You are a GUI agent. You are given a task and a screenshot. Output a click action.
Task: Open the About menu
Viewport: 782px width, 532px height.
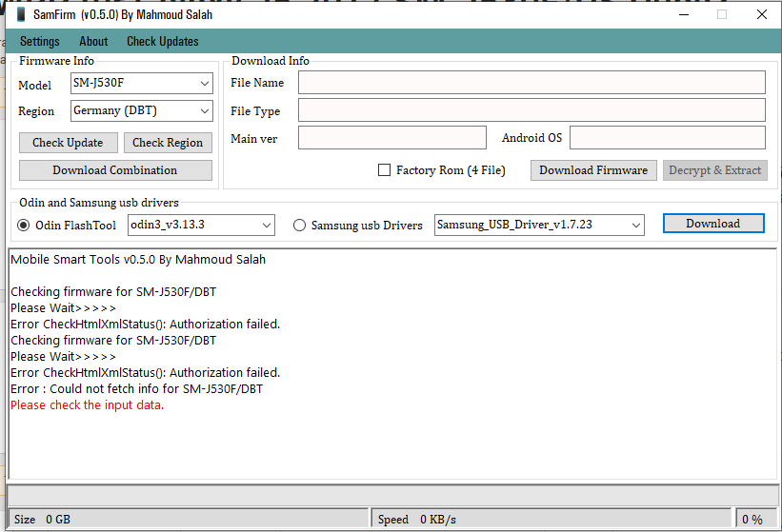point(93,41)
